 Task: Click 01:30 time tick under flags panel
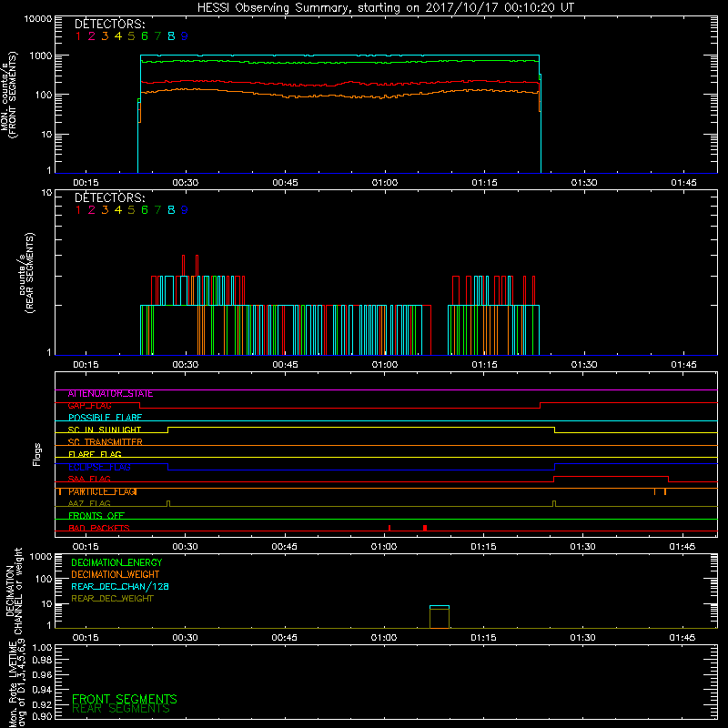[583, 547]
